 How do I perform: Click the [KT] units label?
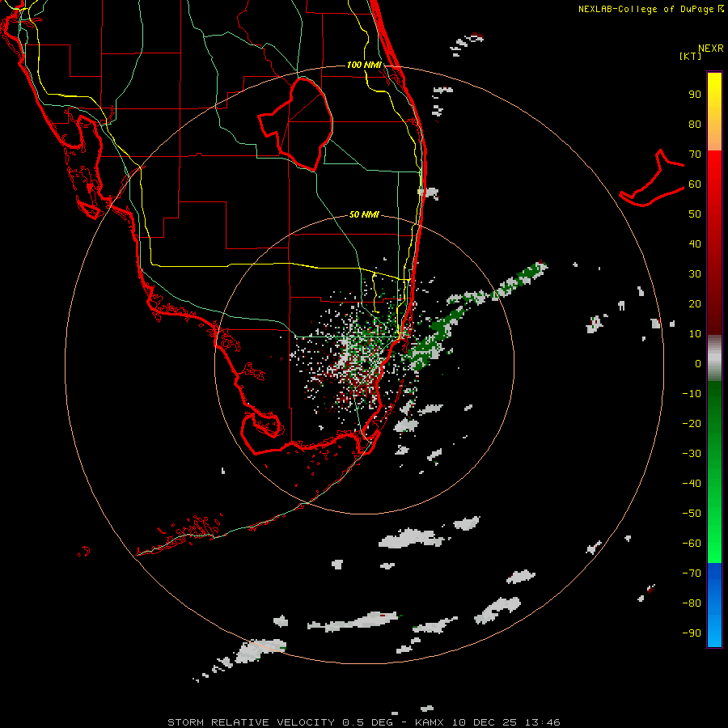pos(690,56)
